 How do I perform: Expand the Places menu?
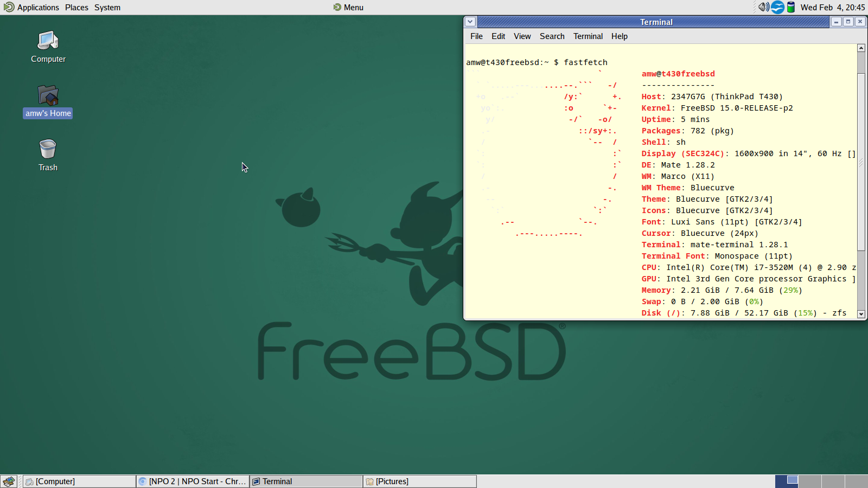76,8
